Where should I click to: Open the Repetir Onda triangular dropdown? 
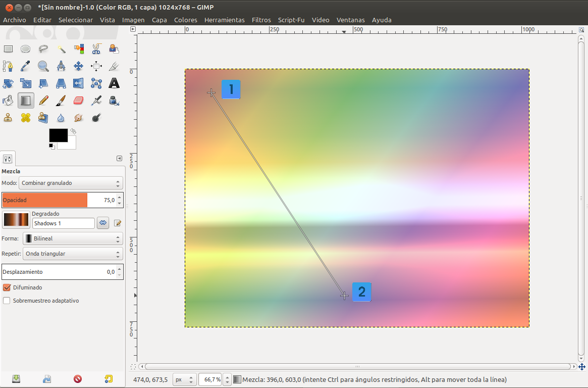click(73, 254)
